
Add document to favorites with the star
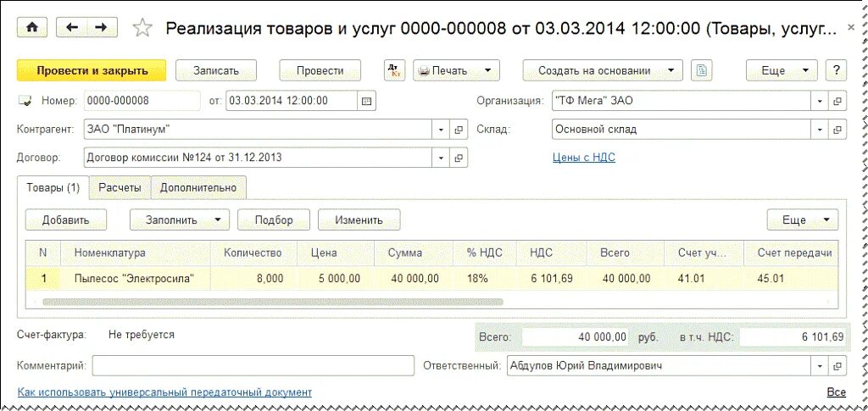(x=142, y=28)
